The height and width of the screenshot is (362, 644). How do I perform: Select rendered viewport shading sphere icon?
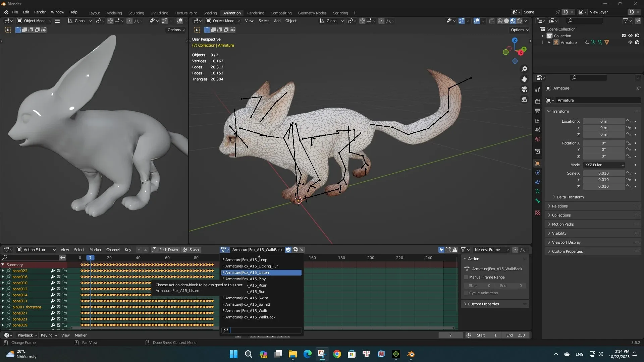[x=519, y=21]
